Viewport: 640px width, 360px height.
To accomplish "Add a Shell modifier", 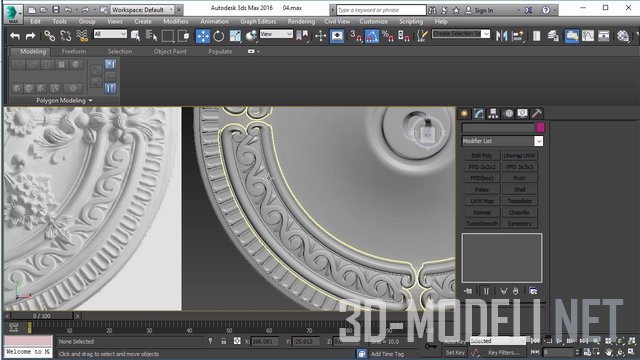I will click(519, 189).
